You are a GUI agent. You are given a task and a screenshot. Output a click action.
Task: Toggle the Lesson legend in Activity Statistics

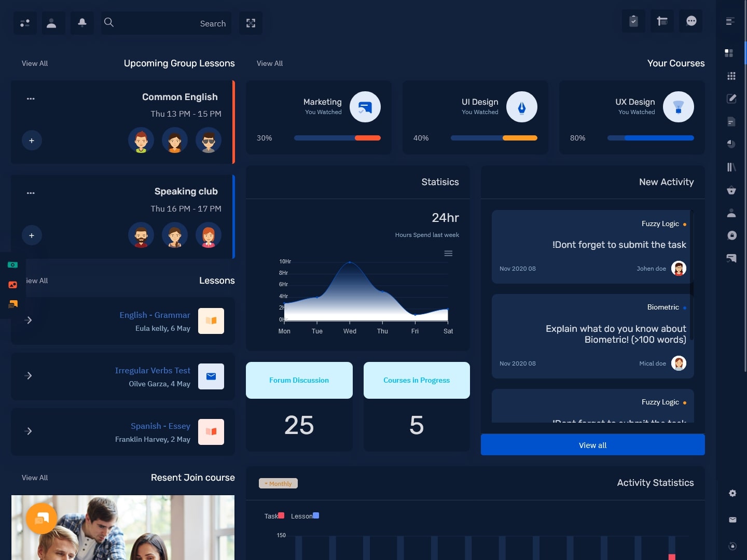[305, 516]
